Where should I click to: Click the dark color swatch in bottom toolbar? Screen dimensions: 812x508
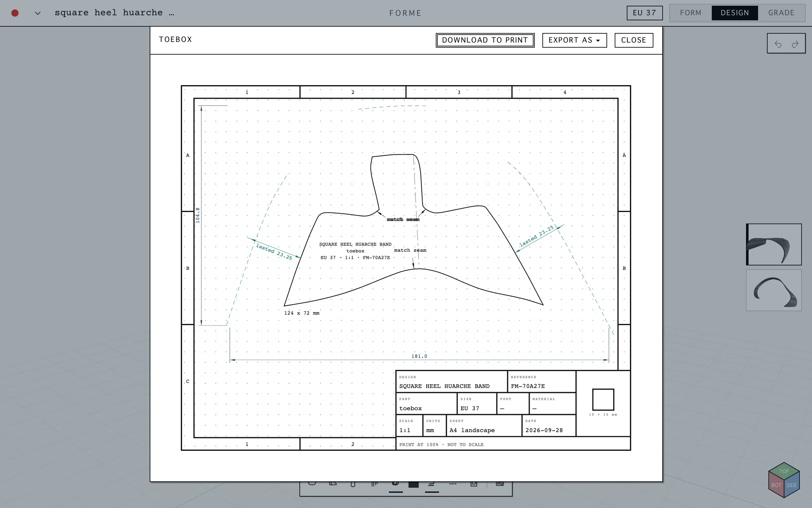pos(413,484)
